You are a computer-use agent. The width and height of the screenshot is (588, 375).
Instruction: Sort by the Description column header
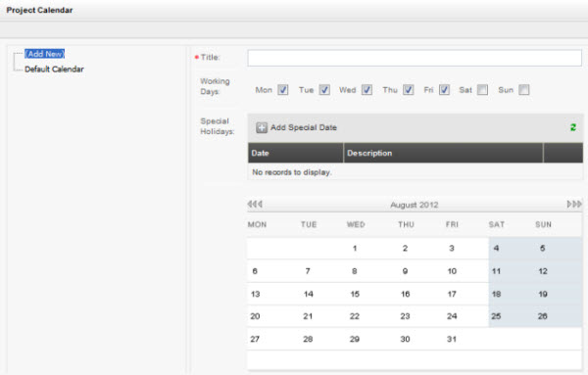pyautogui.click(x=444, y=153)
